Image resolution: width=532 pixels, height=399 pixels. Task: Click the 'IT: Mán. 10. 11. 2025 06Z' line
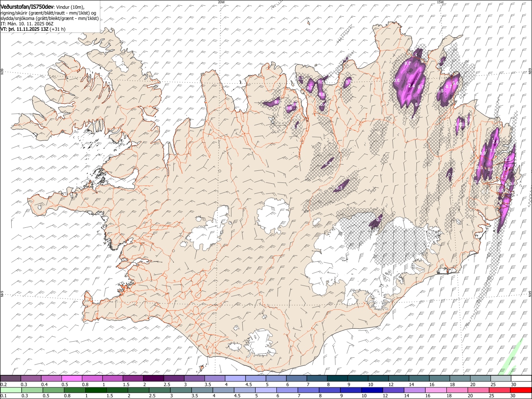(x=27, y=24)
